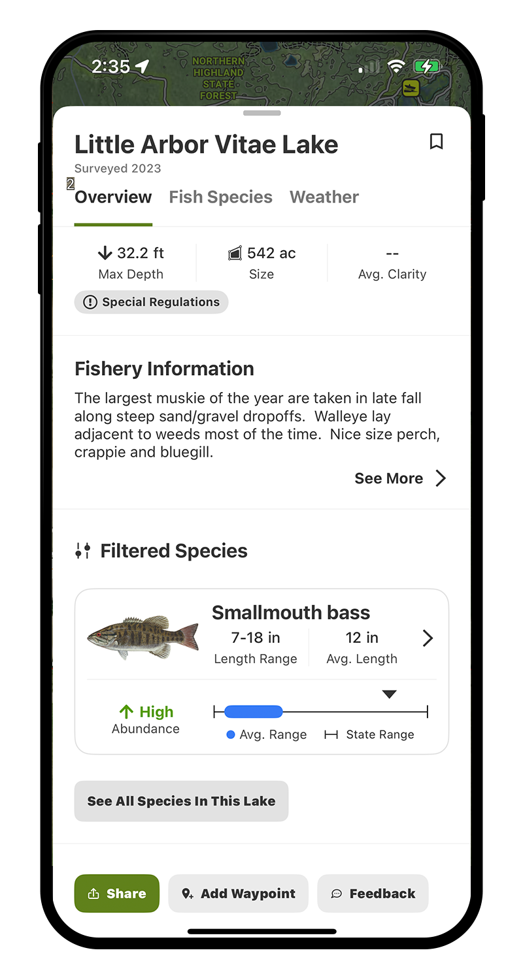
Task: Tap the Max Depth down arrow icon
Action: click(x=105, y=253)
